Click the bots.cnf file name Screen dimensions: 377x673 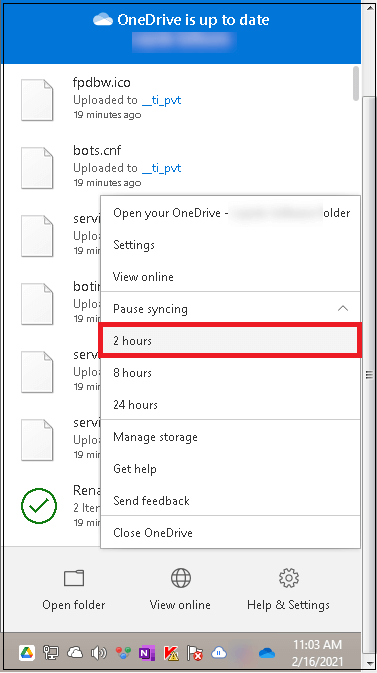tap(97, 150)
